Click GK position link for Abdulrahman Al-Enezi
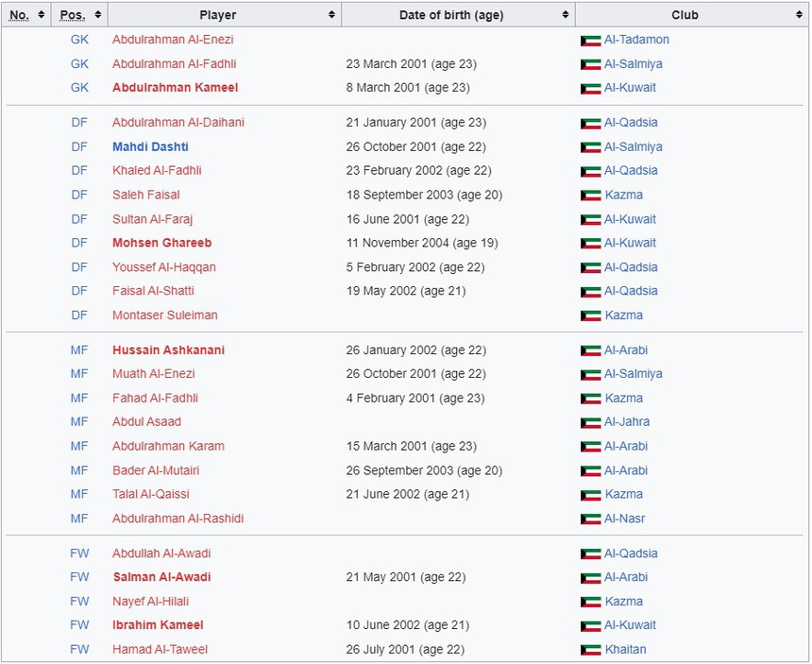Viewport: 812px width, 664px height. tap(79, 40)
